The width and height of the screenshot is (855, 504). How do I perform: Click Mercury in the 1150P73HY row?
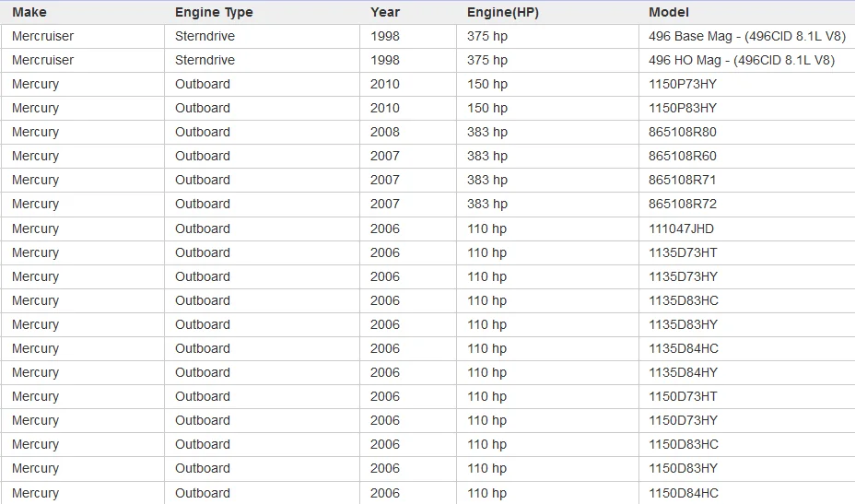pos(35,85)
